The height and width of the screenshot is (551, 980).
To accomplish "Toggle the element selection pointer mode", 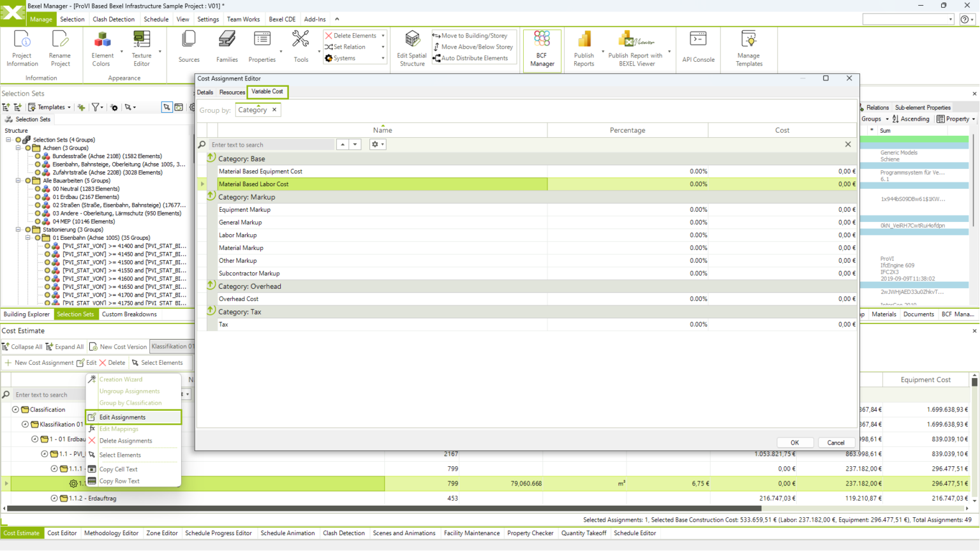I will point(167,107).
